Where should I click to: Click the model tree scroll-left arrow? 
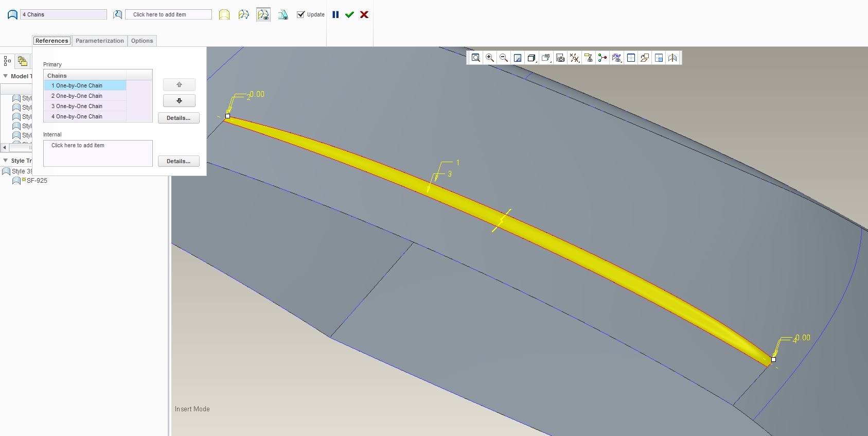[x=5, y=148]
